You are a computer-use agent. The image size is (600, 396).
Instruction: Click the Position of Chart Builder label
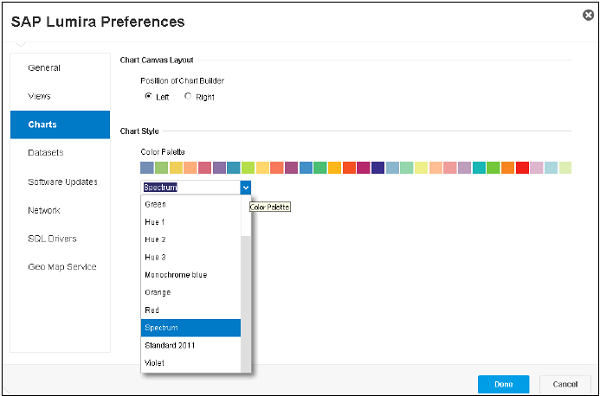182,81
